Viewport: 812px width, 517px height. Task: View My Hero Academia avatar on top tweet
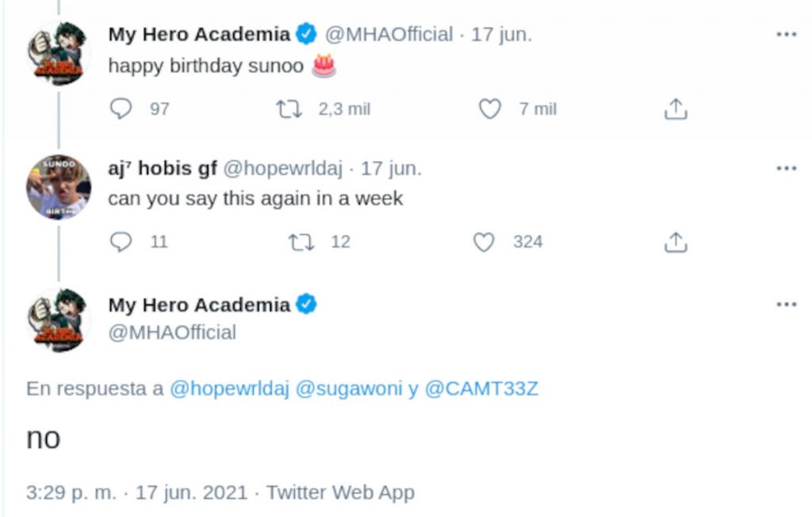tap(58, 53)
